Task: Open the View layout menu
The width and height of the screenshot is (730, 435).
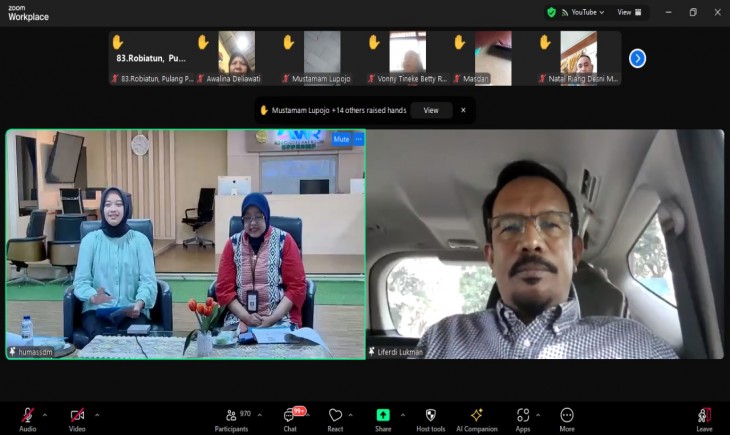Action: 629,13
